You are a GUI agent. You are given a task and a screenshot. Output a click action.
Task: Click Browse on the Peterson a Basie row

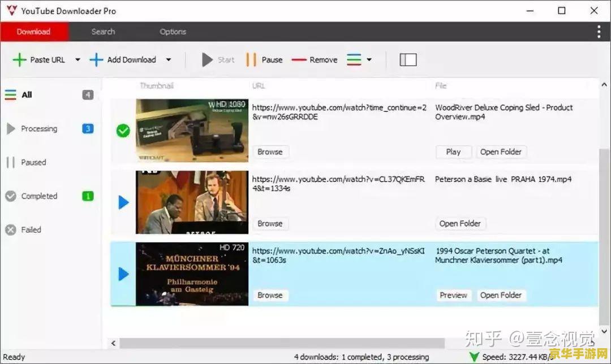pos(270,223)
